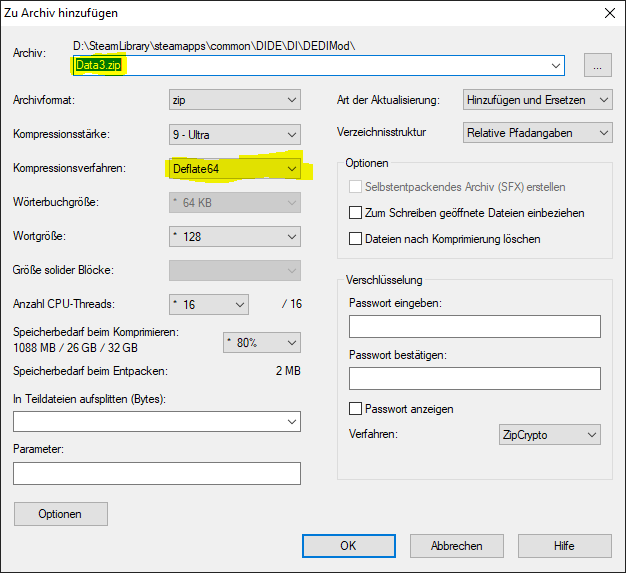Image resolution: width=626 pixels, height=573 pixels.
Task: Open the Archivformat zip dropdown
Action: point(235,99)
